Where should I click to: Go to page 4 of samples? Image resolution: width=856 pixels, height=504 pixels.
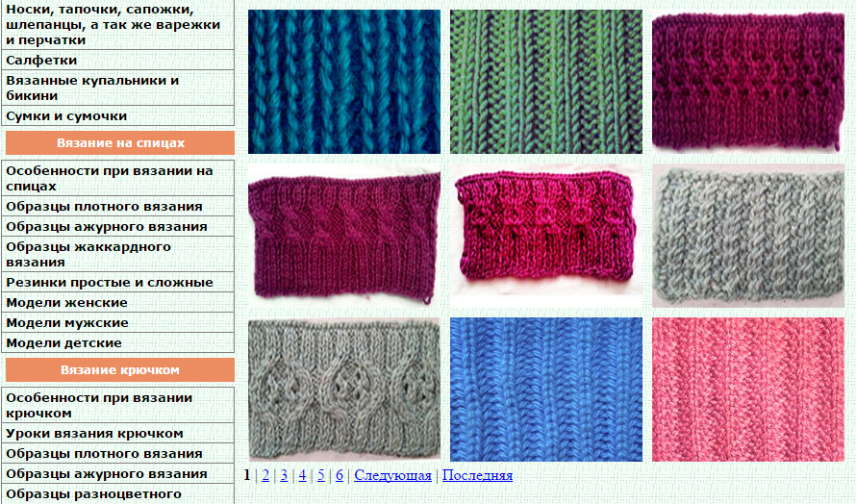coord(302,475)
